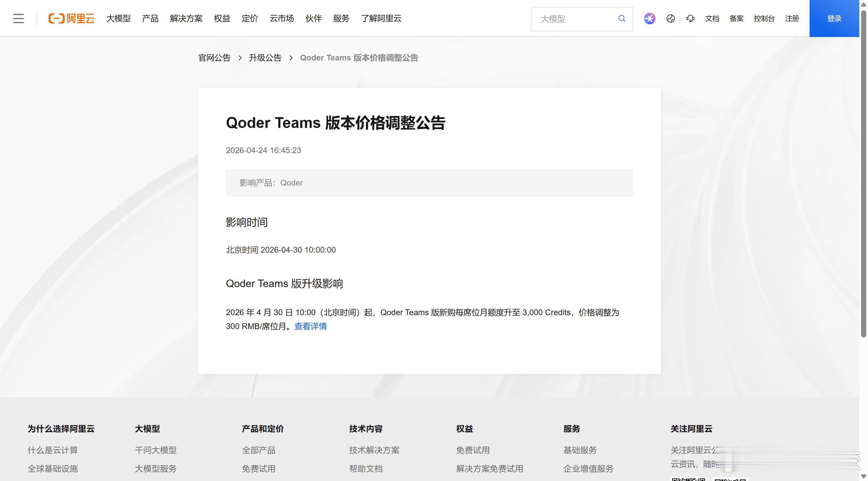This screenshot has height=481, width=868.
Task: Open footer link 技术解决方案
Action: (x=374, y=450)
